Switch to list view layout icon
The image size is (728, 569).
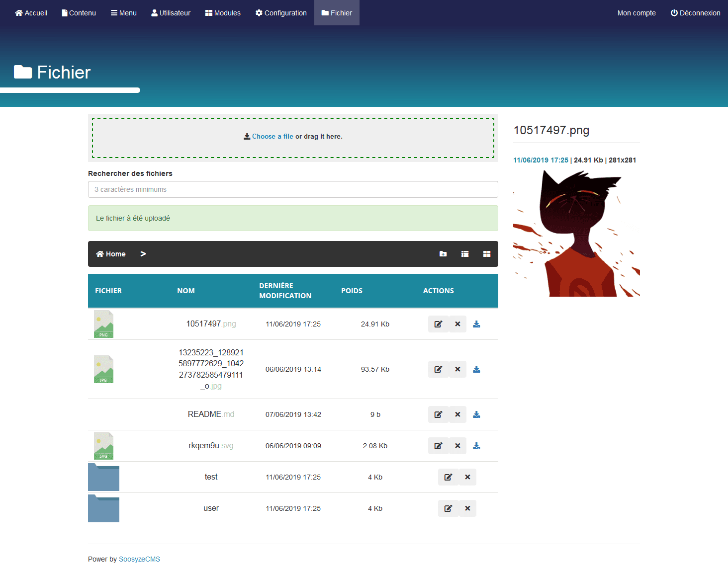pos(465,254)
